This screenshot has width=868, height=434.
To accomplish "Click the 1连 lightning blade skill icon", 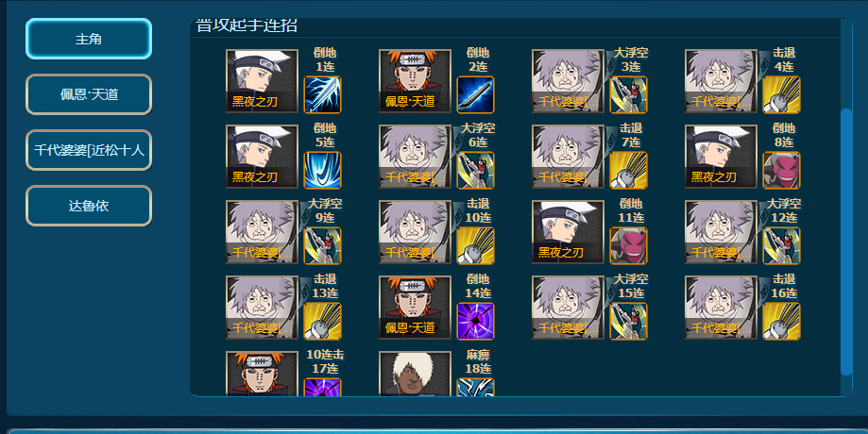I will pyautogui.click(x=323, y=95).
